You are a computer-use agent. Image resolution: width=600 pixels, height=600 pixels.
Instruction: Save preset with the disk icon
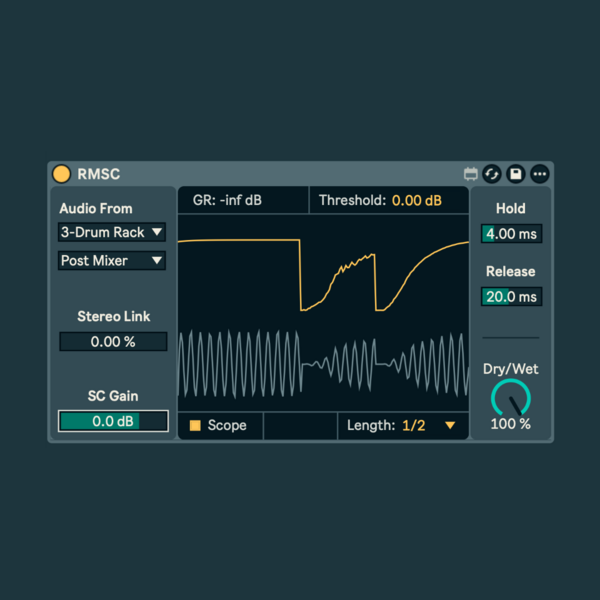point(515,174)
